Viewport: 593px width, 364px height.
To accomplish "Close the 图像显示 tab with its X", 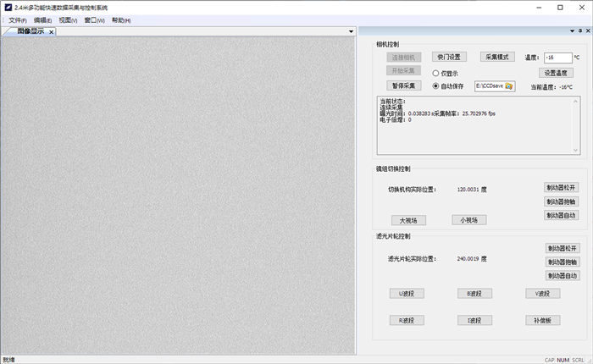I will [51, 32].
